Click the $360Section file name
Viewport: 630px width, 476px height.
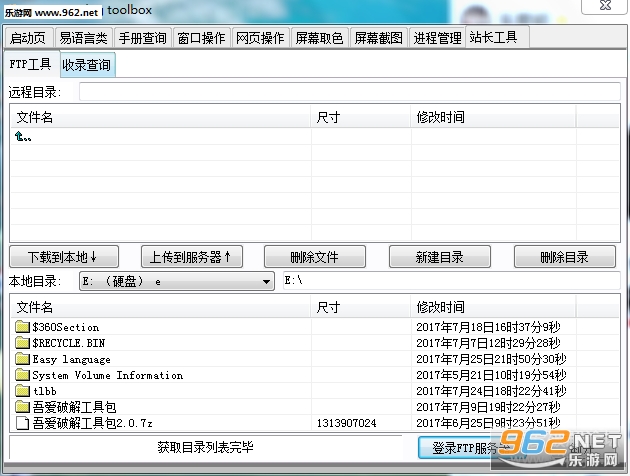[66, 327]
